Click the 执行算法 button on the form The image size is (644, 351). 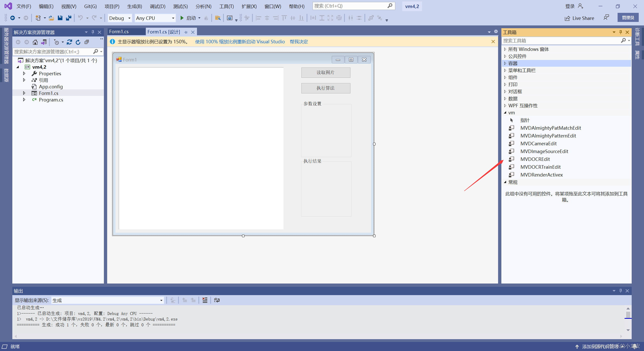click(326, 88)
